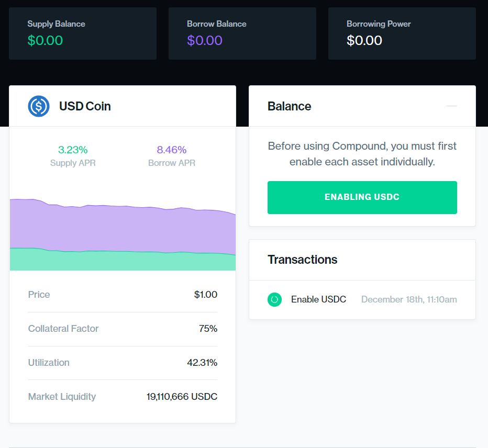The width and height of the screenshot is (488, 448).
Task: Select the Borrow Balance card
Action: click(x=242, y=33)
